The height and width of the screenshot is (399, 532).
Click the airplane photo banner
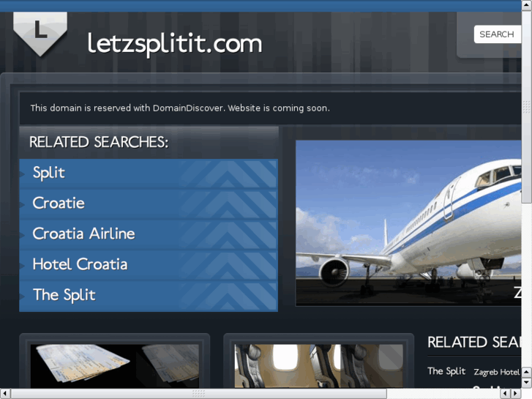click(x=408, y=223)
